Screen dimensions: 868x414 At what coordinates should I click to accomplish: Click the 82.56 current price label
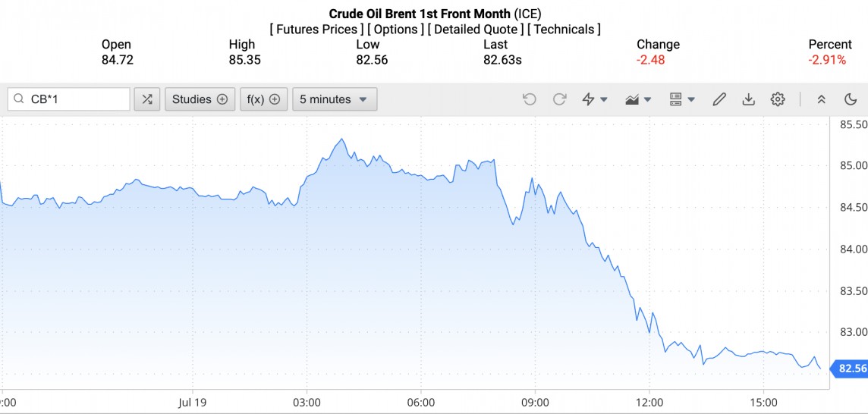point(850,369)
